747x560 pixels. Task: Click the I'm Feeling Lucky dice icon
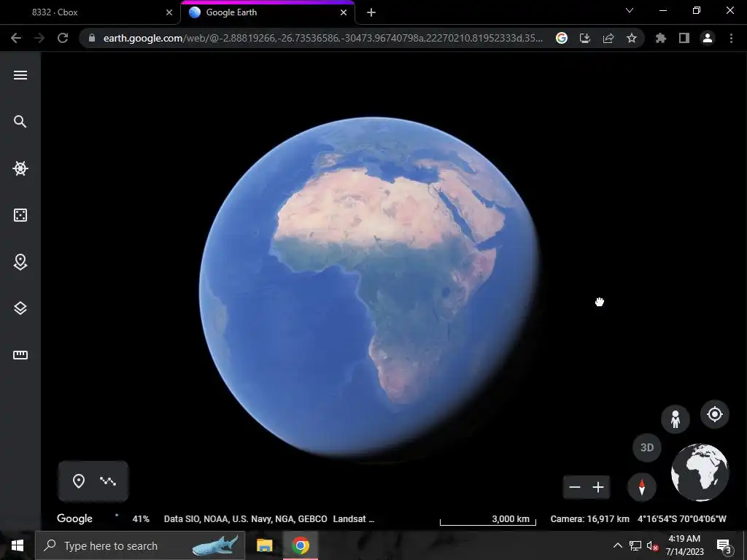pos(20,215)
